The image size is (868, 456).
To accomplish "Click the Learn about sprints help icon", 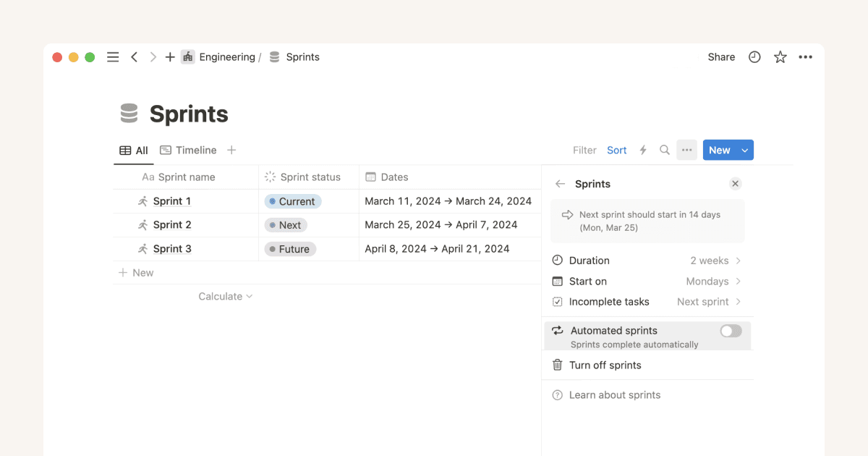I will point(557,394).
